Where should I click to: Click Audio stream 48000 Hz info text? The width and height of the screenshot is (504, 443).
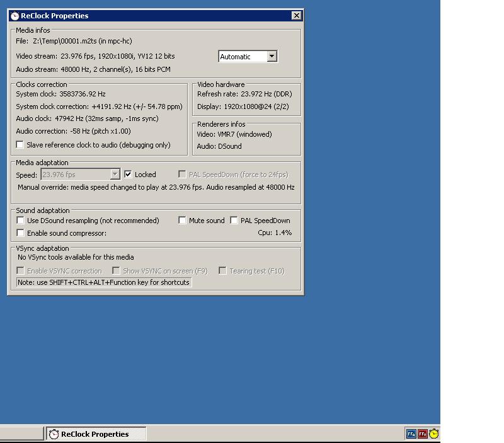[93, 69]
